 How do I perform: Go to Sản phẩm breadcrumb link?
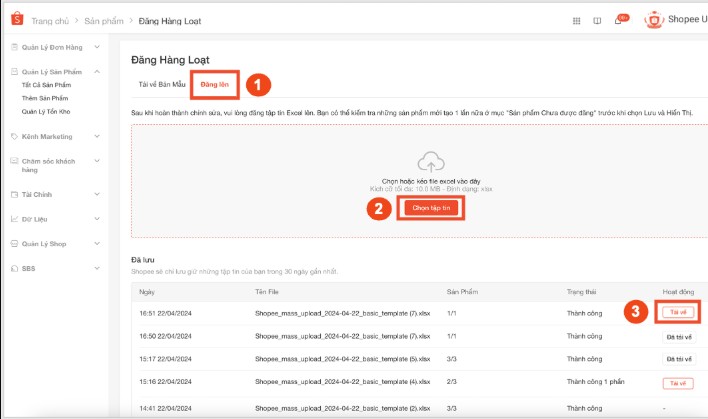[x=104, y=21]
